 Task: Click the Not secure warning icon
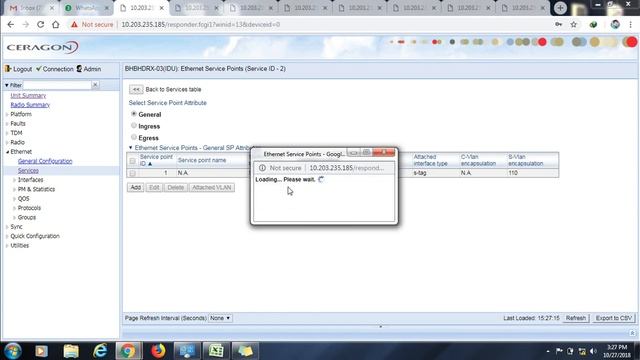(x=74, y=24)
